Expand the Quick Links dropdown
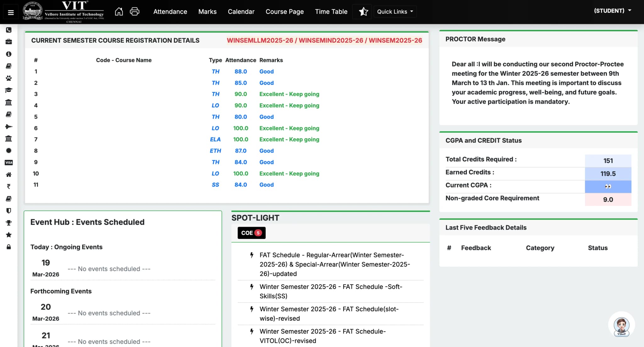This screenshot has height=347, width=644. click(x=395, y=12)
